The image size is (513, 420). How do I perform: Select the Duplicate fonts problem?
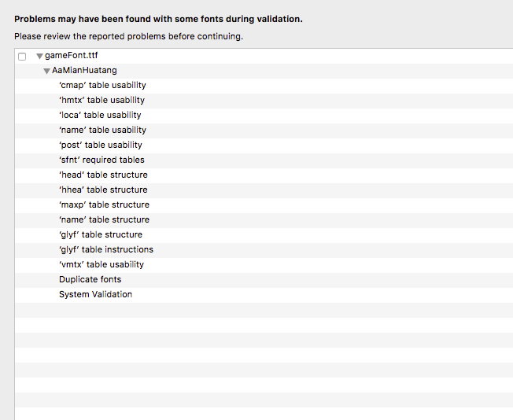[x=90, y=280]
